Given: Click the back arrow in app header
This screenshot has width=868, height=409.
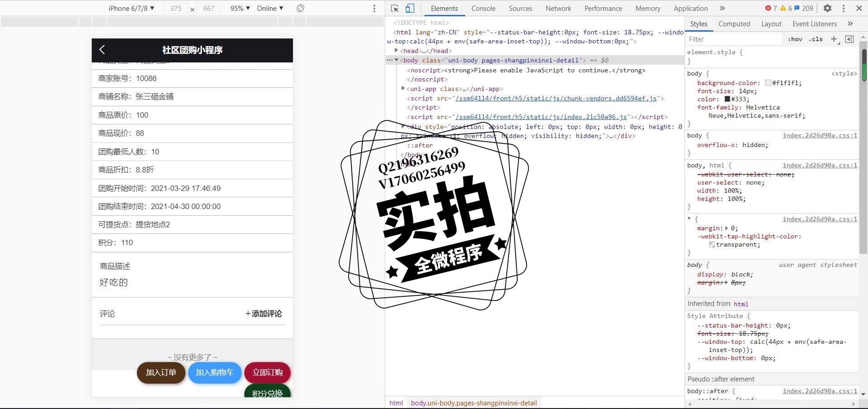Looking at the screenshot, I should coord(102,50).
